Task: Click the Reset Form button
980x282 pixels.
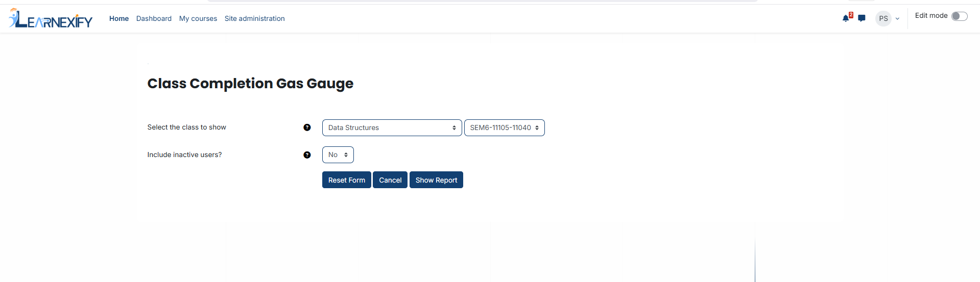Action: point(347,180)
